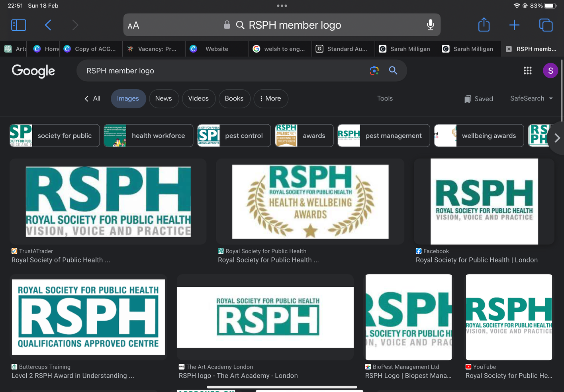This screenshot has width=564, height=392.
Task: View Saved image collections
Action: point(479,99)
